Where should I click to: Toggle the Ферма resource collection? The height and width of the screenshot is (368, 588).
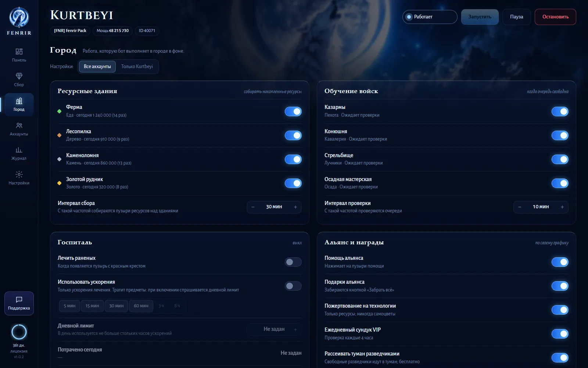pos(293,112)
